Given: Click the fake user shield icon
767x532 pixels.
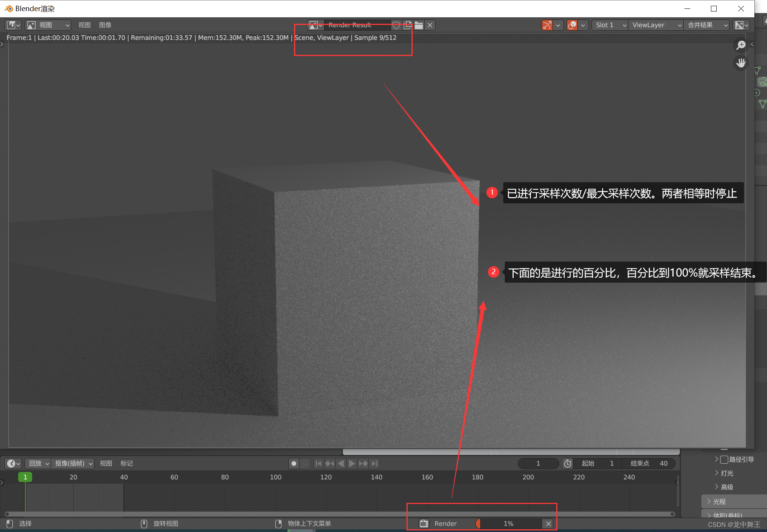Looking at the screenshot, I should tap(396, 25).
